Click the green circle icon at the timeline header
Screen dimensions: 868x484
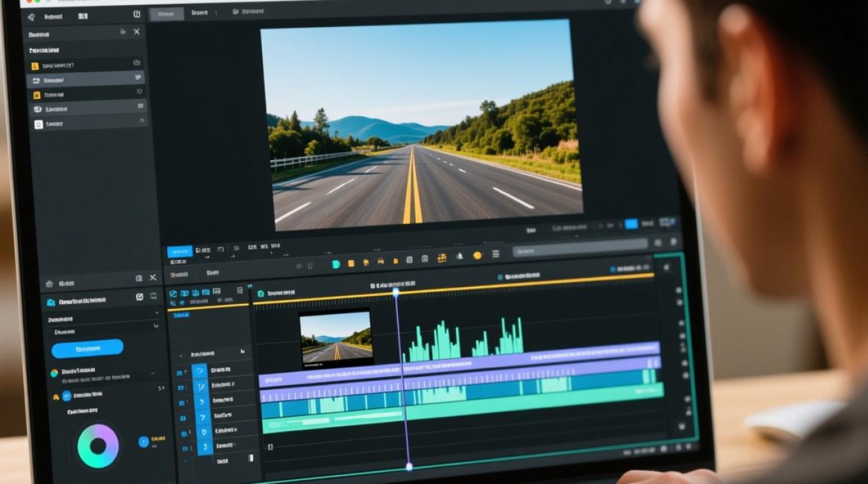tap(260, 294)
